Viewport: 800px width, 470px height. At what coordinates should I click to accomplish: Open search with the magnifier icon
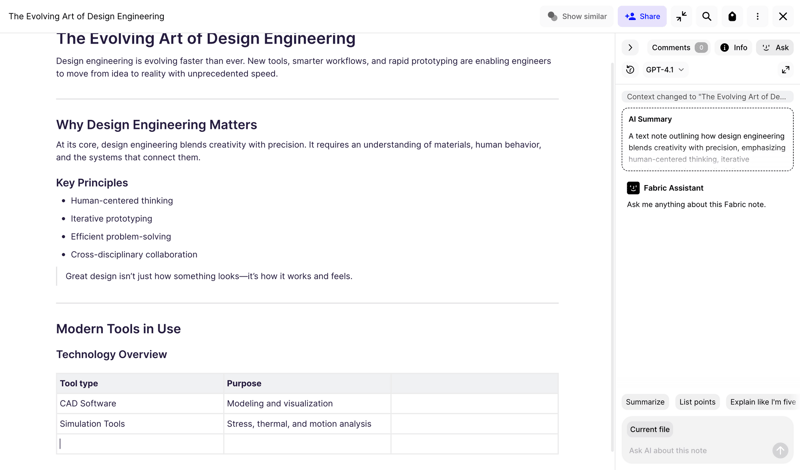pos(707,16)
